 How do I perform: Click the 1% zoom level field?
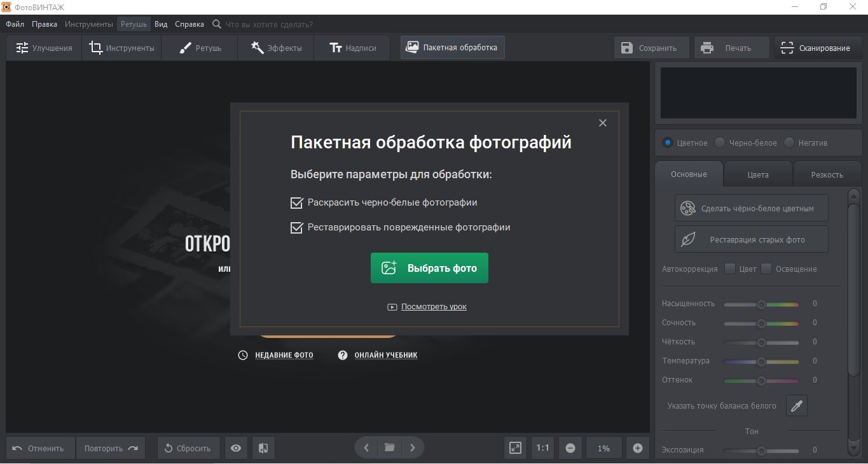coord(603,448)
